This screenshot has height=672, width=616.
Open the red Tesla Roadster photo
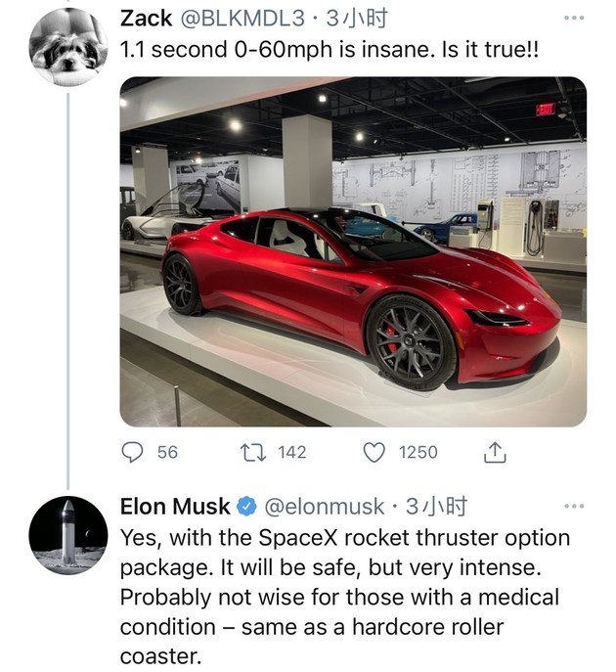(x=353, y=251)
